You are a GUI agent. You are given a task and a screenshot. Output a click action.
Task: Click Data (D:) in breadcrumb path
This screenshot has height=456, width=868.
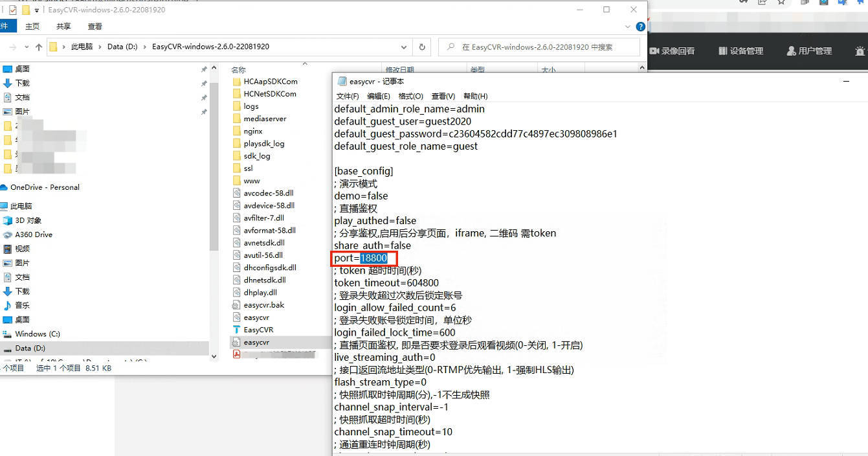[x=123, y=47]
